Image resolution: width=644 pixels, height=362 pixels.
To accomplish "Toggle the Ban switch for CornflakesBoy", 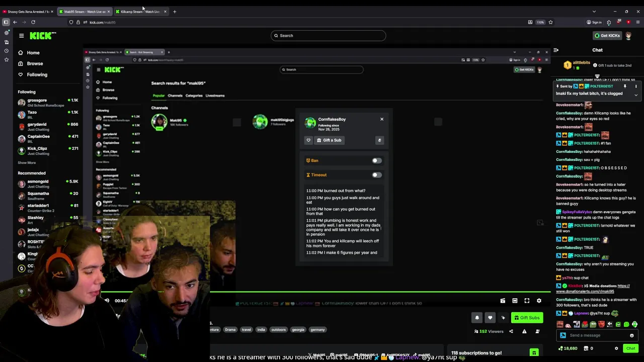I will 376,161.
